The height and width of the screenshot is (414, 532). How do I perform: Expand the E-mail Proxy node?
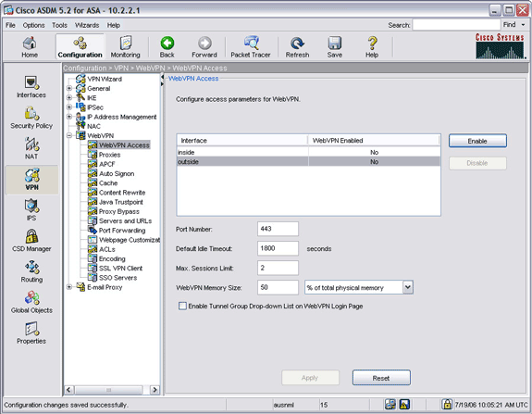[69, 287]
